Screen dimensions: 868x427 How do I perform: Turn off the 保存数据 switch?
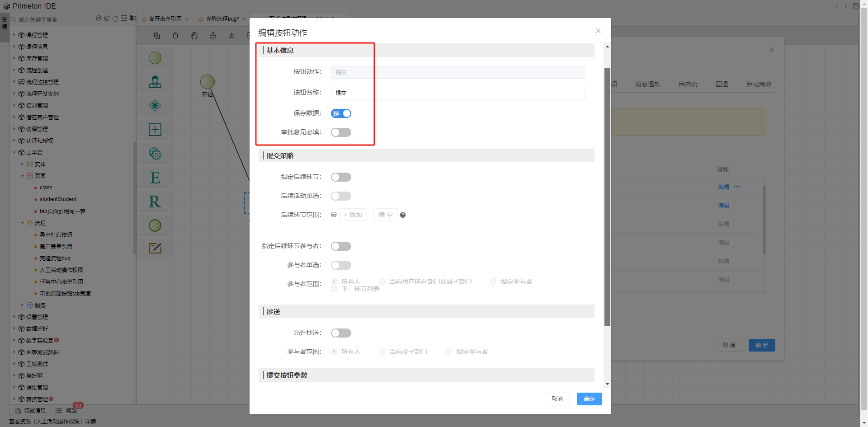(341, 113)
